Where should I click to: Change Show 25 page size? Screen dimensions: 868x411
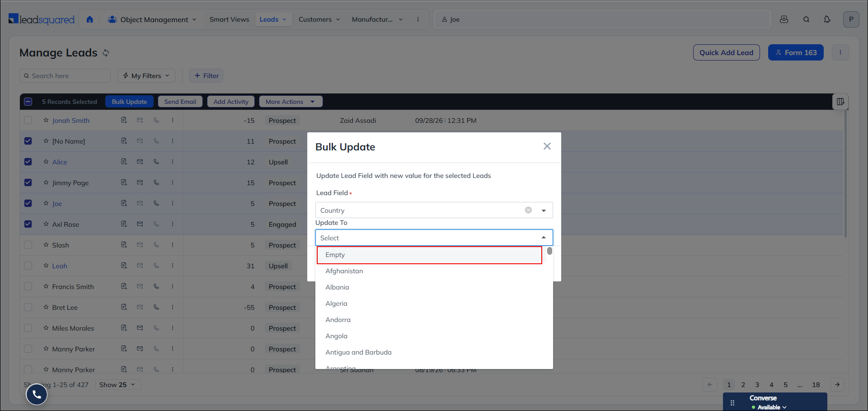click(x=117, y=385)
